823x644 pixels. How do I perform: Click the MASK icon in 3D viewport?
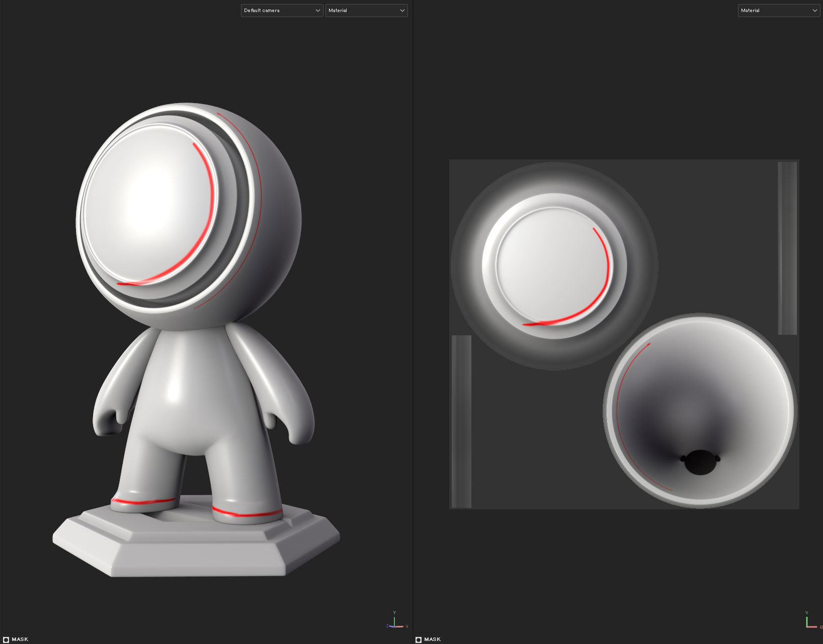tap(6, 639)
